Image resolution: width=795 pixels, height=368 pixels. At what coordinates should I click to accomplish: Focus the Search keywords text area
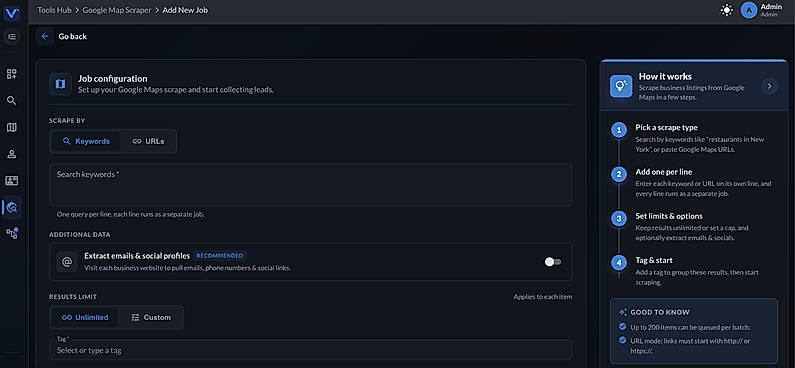310,185
